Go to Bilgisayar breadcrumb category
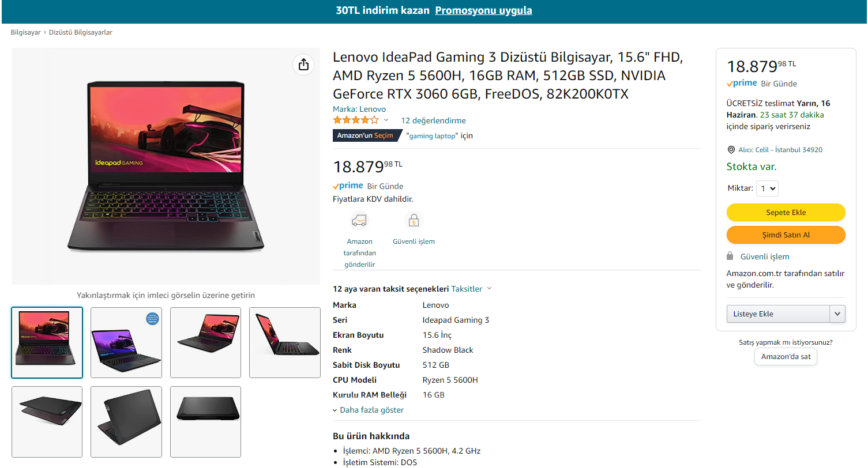This screenshot has height=468, width=868. click(x=25, y=32)
